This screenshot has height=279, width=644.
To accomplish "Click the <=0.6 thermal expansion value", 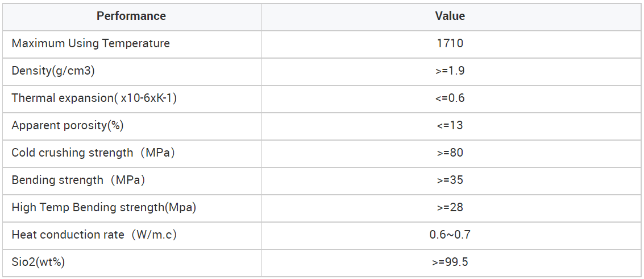I will (450, 98).
